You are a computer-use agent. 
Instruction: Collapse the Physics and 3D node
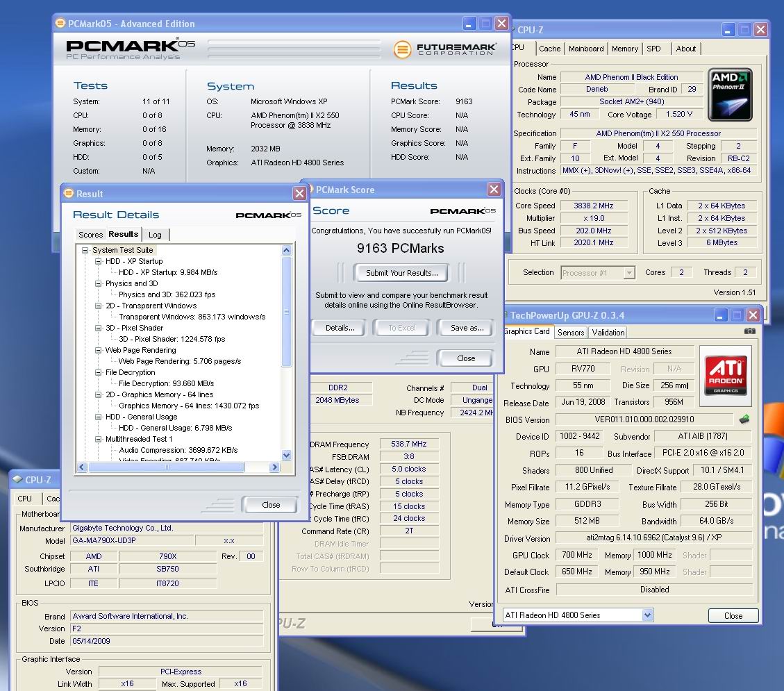(x=99, y=283)
